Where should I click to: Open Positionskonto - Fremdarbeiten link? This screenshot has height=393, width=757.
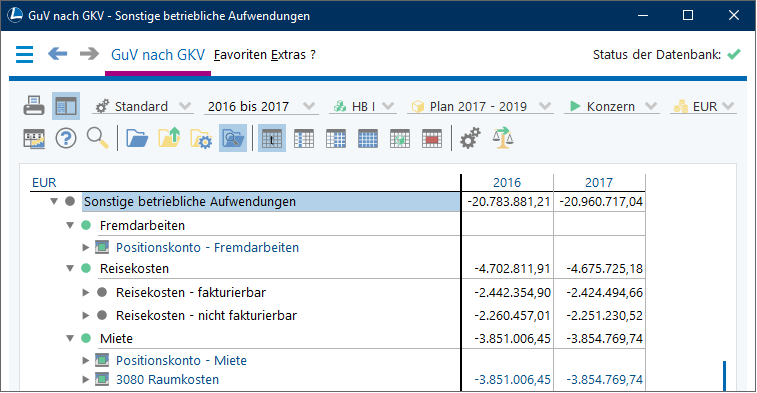pos(207,248)
